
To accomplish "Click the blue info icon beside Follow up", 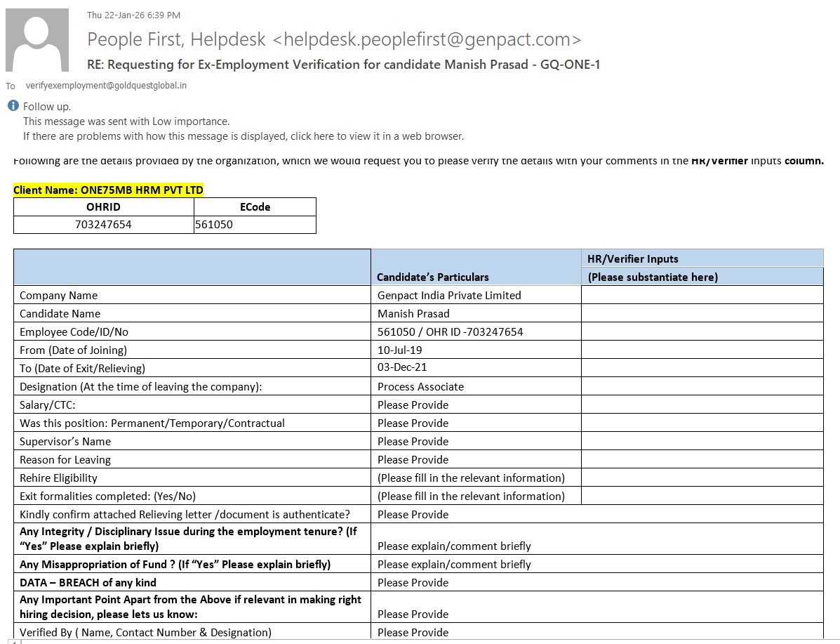I will pyautogui.click(x=13, y=106).
